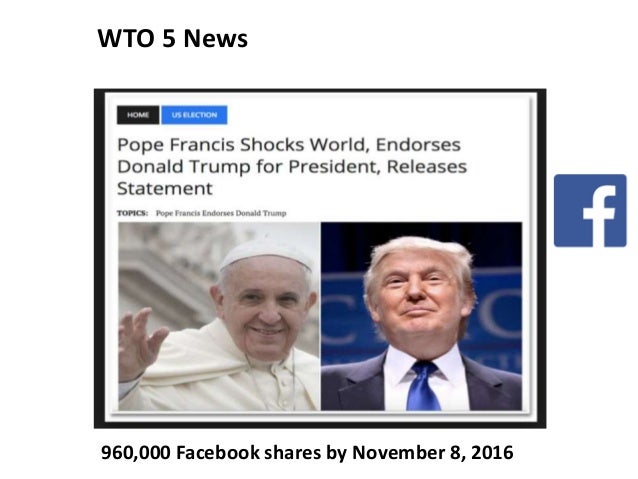638x479 pixels.
Task: Click "November 8, 2016" in the caption
Action: click(x=433, y=453)
